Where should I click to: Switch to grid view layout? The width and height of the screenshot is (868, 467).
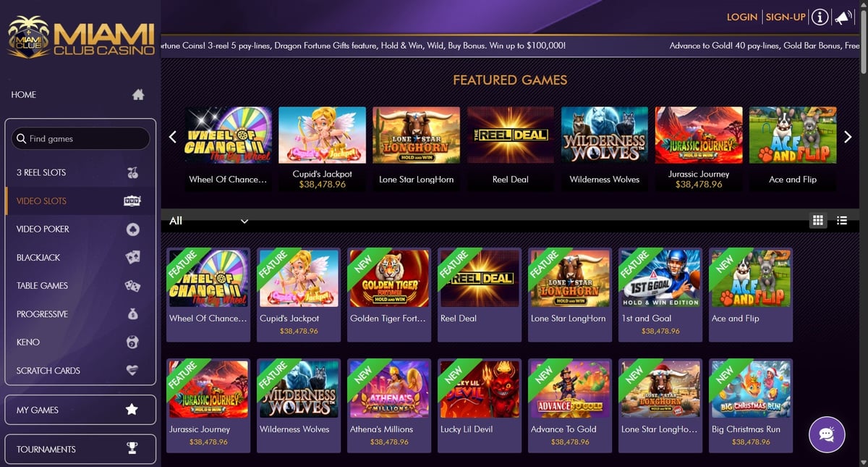(819, 221)
